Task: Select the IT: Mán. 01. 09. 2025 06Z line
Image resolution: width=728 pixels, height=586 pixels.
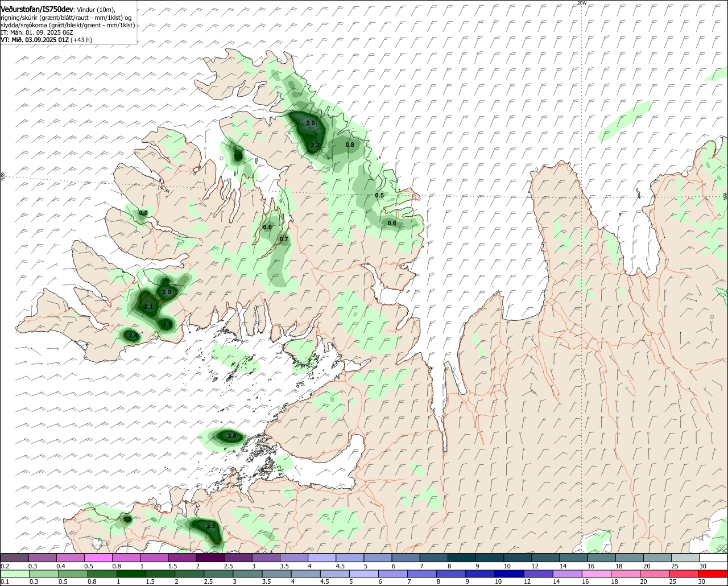Action: pos(37,33)
